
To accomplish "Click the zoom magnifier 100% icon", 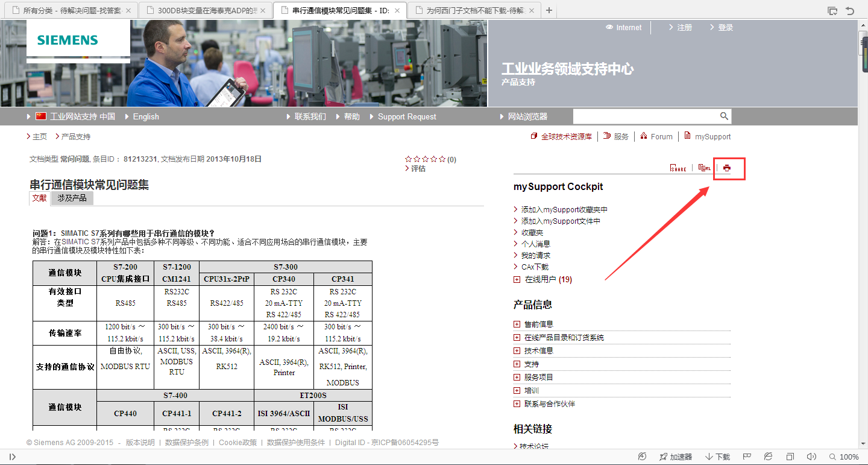I will coord(832,457).
